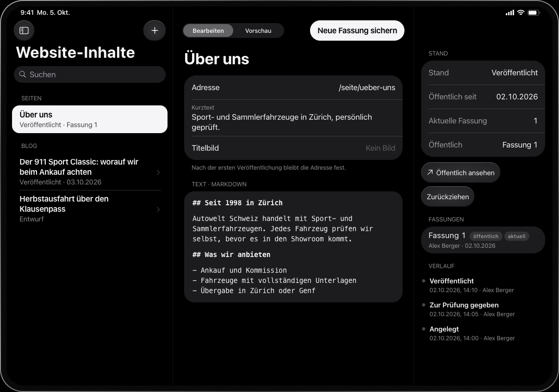Viewport: 559px width, 392px height.
Task: Select Fassung 1 version entry
Action: point(483,240)
